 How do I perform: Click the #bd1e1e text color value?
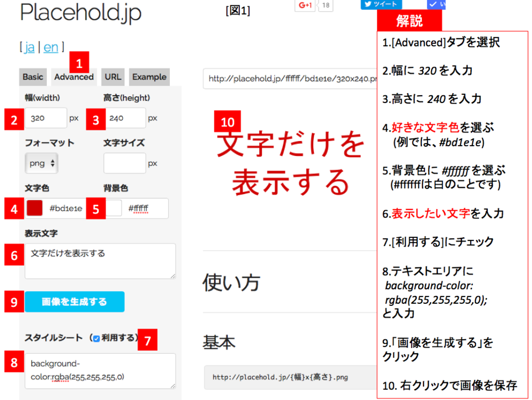pyautogui.click(x=66, y=208)
